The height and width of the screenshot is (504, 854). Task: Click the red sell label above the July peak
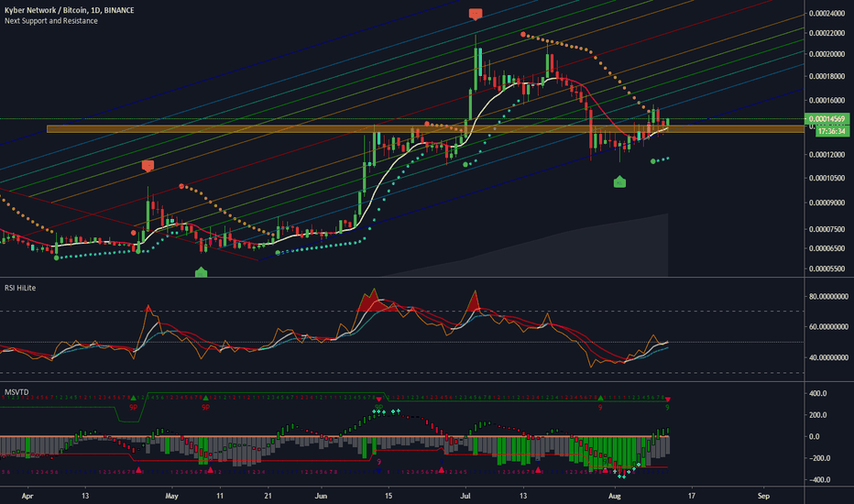point(476,14)
